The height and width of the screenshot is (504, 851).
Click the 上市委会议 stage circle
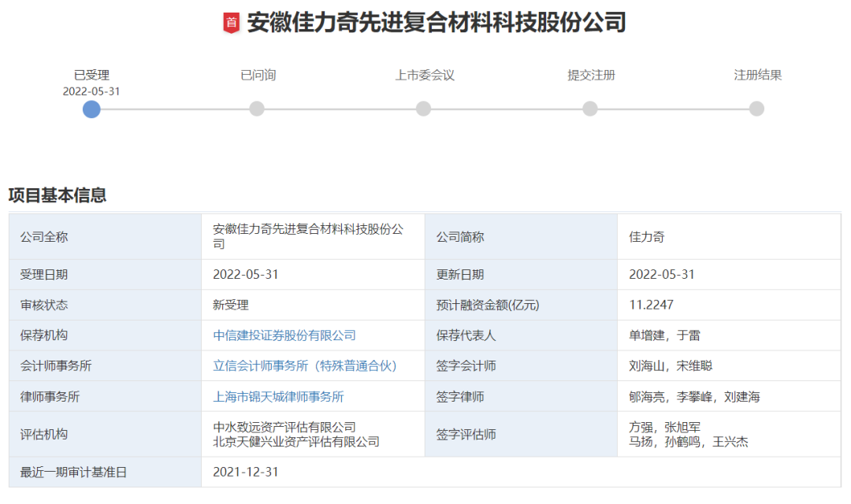click(424, 109)
